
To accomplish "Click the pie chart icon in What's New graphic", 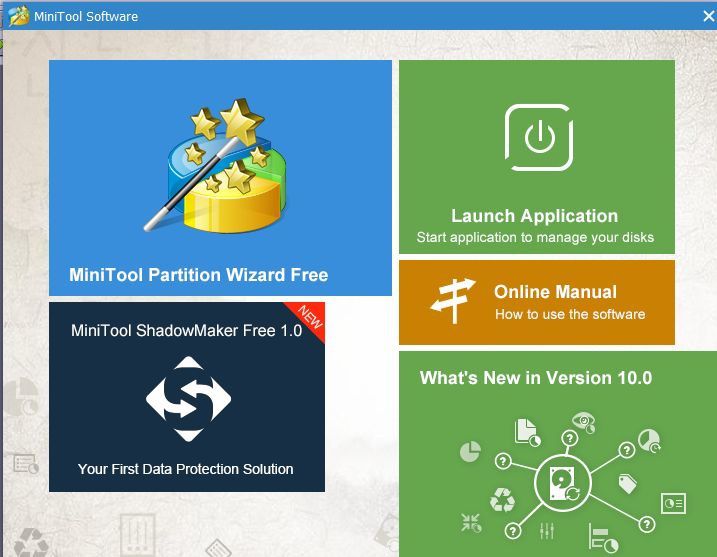I will [x=470, y=452].
